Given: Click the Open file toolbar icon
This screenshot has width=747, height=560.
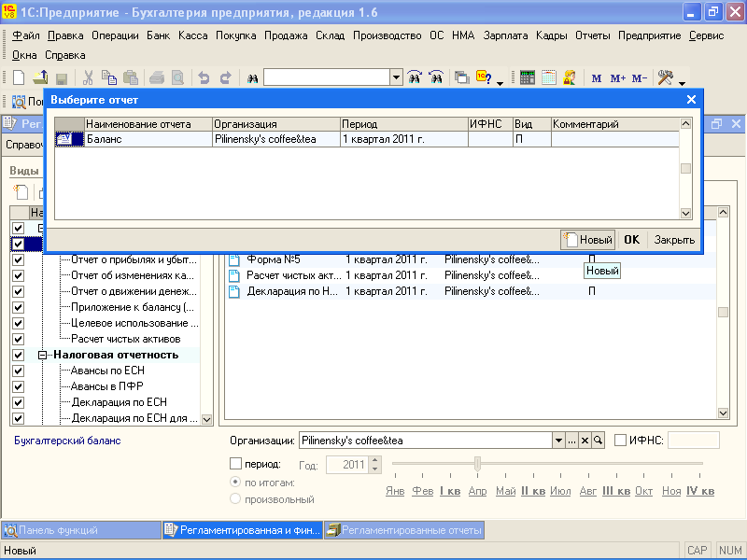Looking at the screenshot, I should point(40,77).
